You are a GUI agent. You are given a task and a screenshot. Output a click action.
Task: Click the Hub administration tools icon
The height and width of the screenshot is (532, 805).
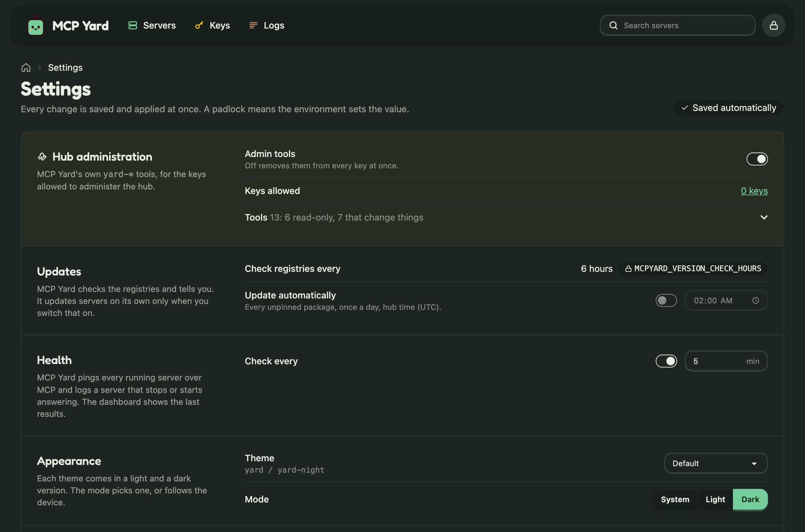pyautogui.click(x=42, y=157)
